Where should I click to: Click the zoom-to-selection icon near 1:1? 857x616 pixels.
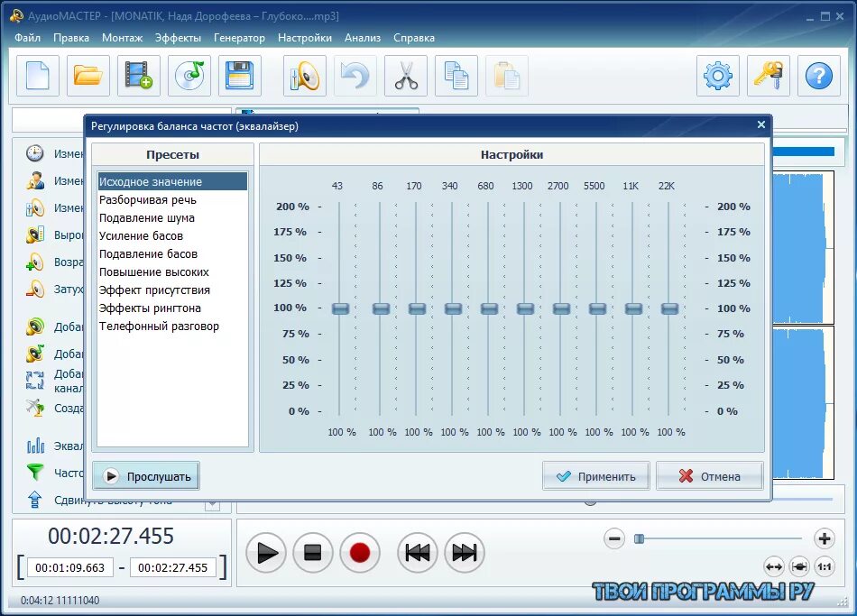point(799,566)
